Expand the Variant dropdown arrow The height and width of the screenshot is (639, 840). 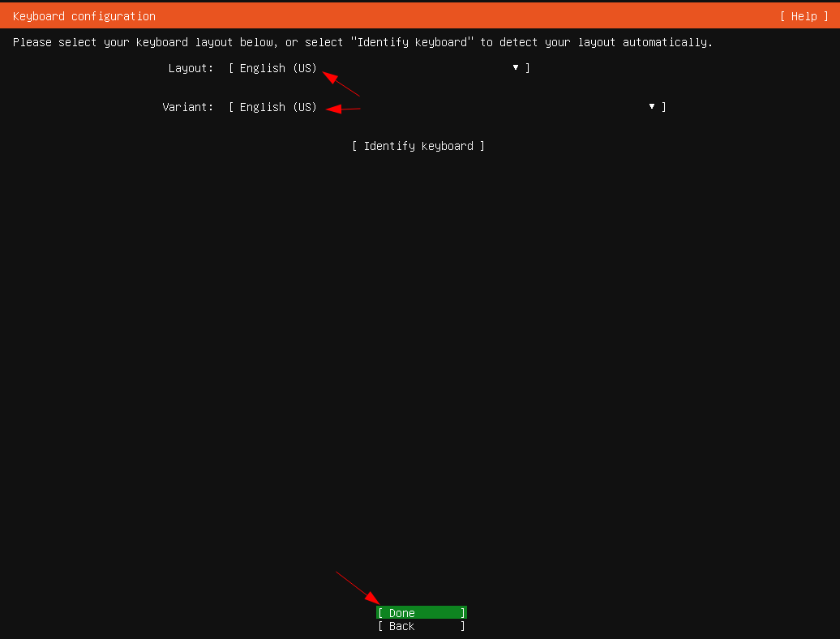[x=652, y=106]
